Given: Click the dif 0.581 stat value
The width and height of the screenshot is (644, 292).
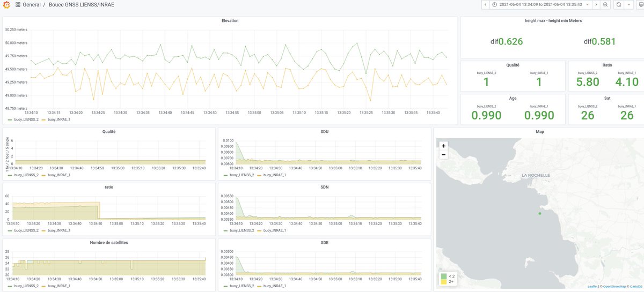Looking at the screenshot, I should coord(599,41).
